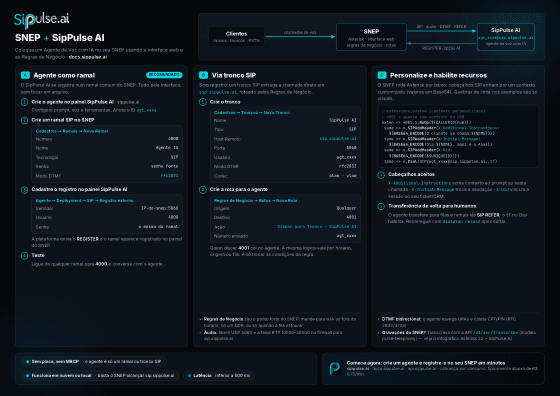Click the 'Funciona em nuvem ou local' pill
This screenshot has height=396, width=560.
[100, 375]
